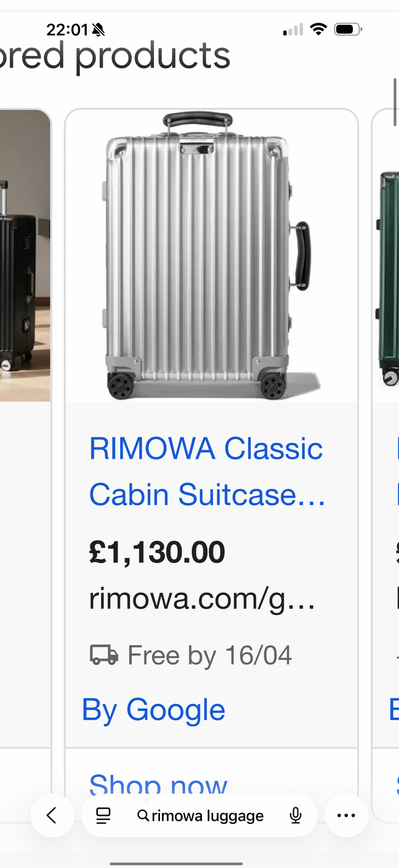The height and width of the screenshot is (868, 399).
Task: Tap the delivery truck icon
Action: [x=104, y=655]
